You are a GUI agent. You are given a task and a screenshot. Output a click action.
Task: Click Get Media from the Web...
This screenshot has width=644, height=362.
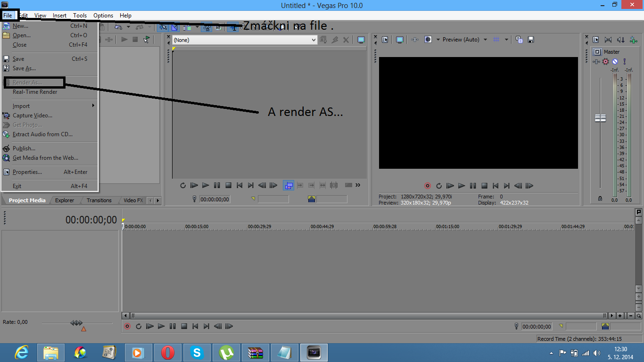(50, 158)
